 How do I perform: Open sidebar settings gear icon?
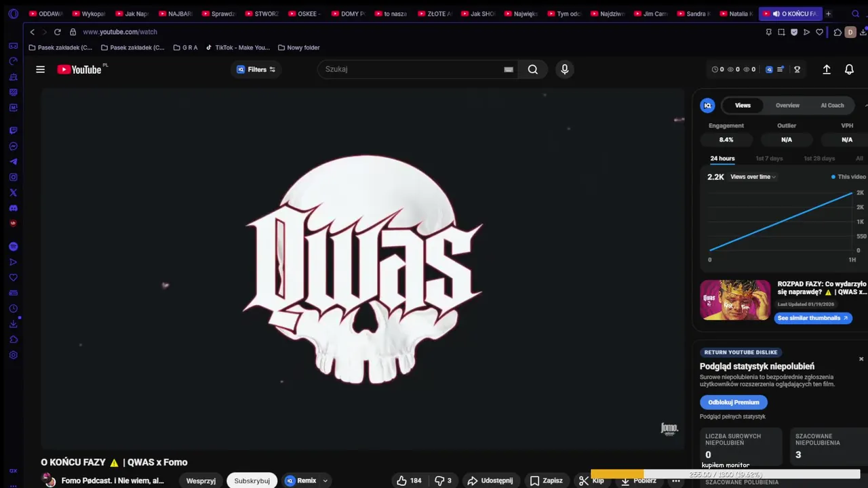point(13,355)
